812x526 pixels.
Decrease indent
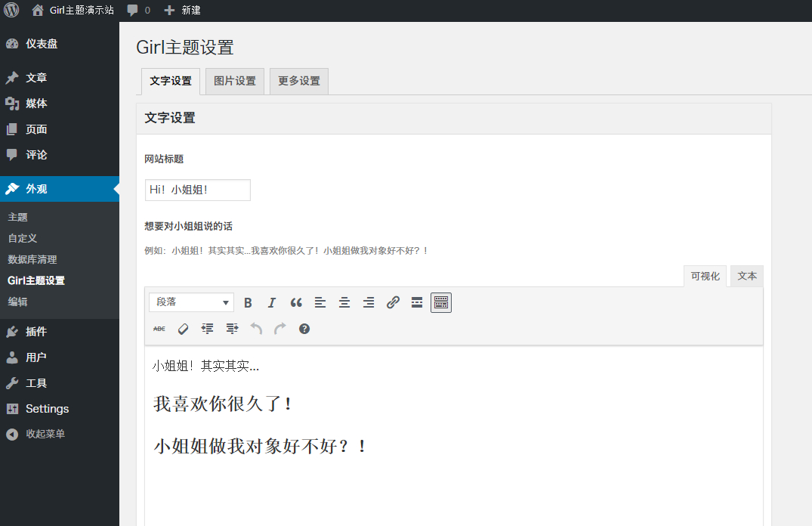coord(208,329)
